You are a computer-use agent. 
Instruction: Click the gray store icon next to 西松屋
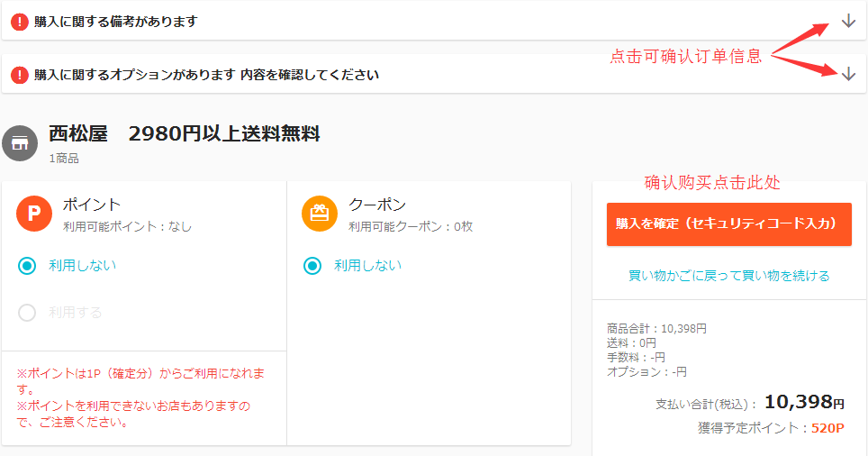[20, 143]
